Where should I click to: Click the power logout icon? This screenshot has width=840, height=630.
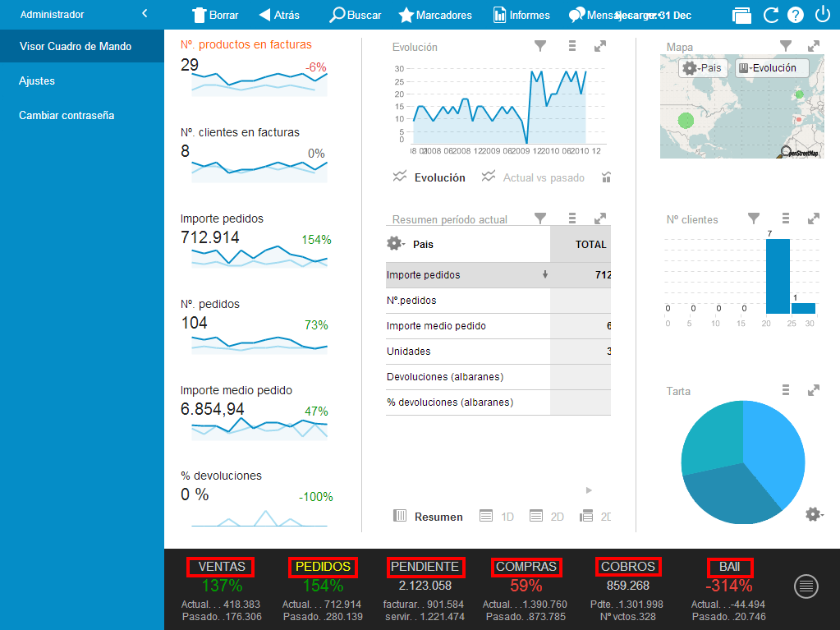click(x=822, y=15)
